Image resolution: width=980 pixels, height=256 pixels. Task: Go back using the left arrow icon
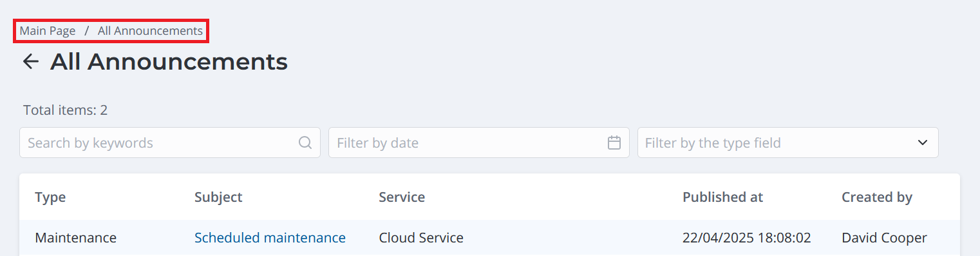30,62
